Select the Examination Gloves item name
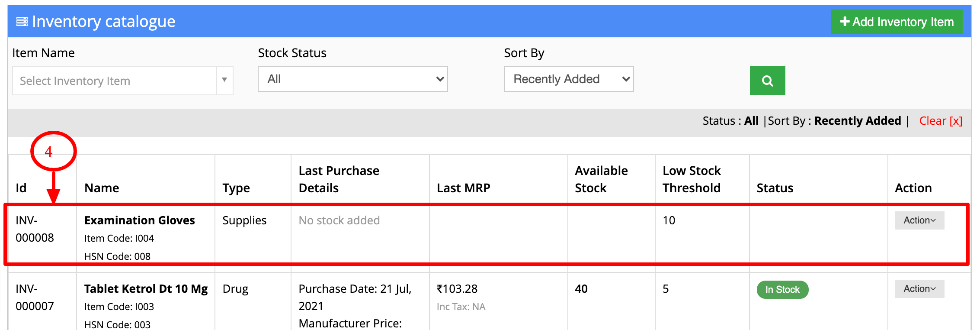980x330 pixels. point(140,220)
